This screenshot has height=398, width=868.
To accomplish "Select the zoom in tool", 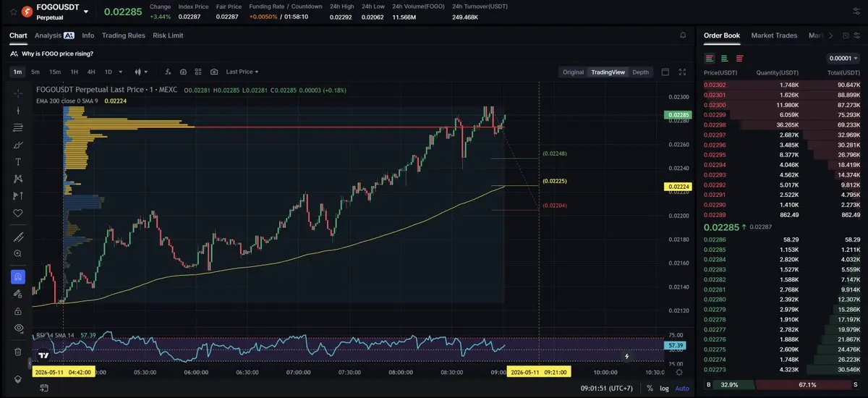I will (x=18, y=254).
